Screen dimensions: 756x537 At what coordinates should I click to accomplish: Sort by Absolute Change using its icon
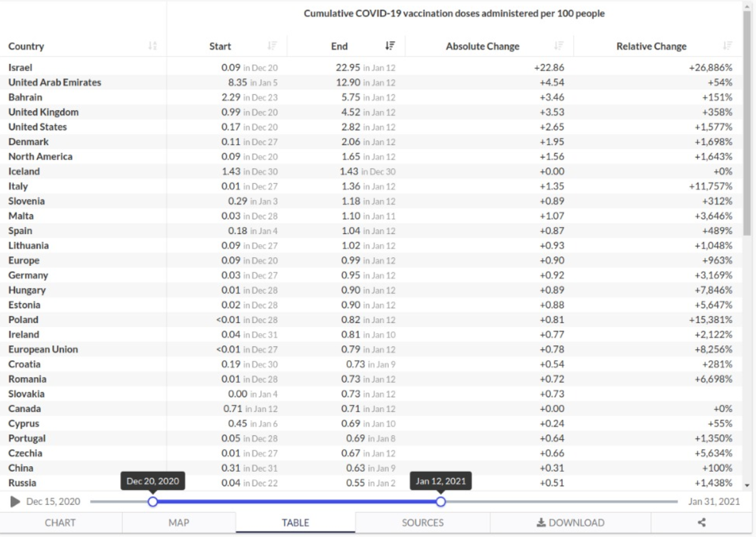[x=555, y=46]
